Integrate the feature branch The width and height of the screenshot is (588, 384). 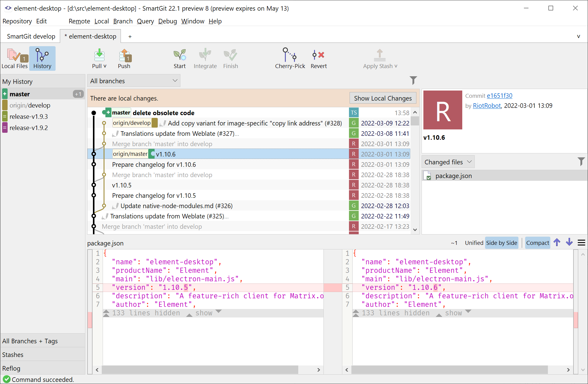[x=205, y=58]
